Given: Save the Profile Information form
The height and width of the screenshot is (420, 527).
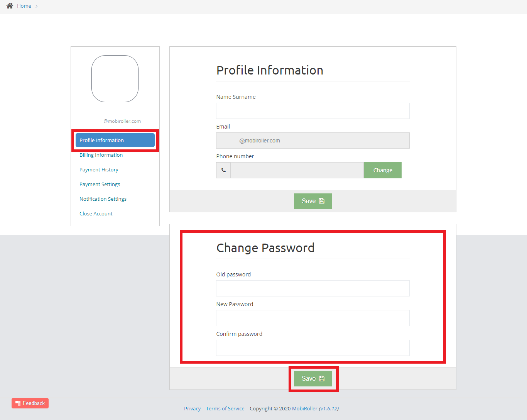Looking at the screenshot, I should pyautogui.click(x=313, y=201).
